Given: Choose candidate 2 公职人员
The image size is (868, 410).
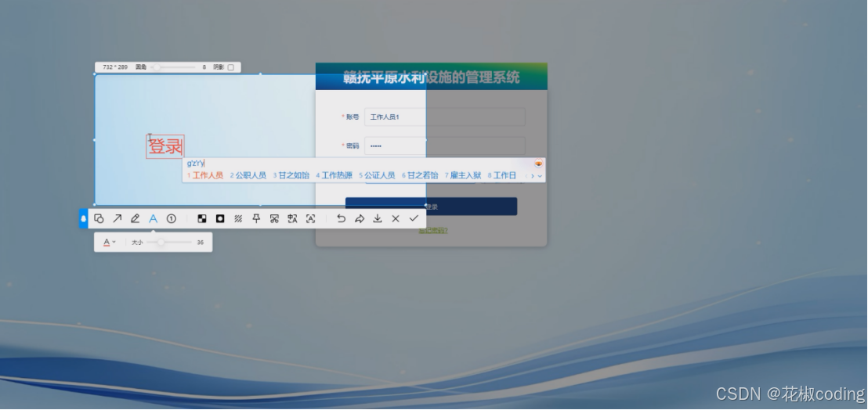Looking at the screenshot, I should pos(248,176).
